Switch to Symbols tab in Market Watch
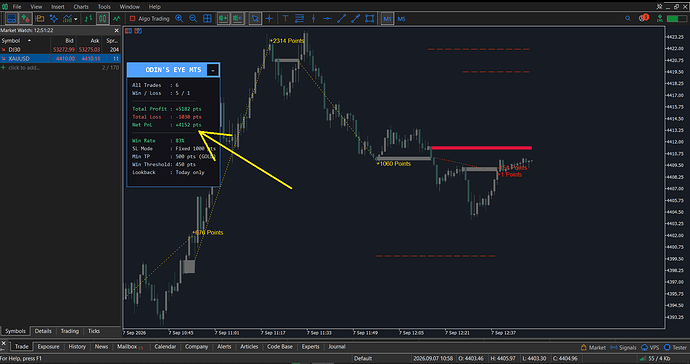 15,331
